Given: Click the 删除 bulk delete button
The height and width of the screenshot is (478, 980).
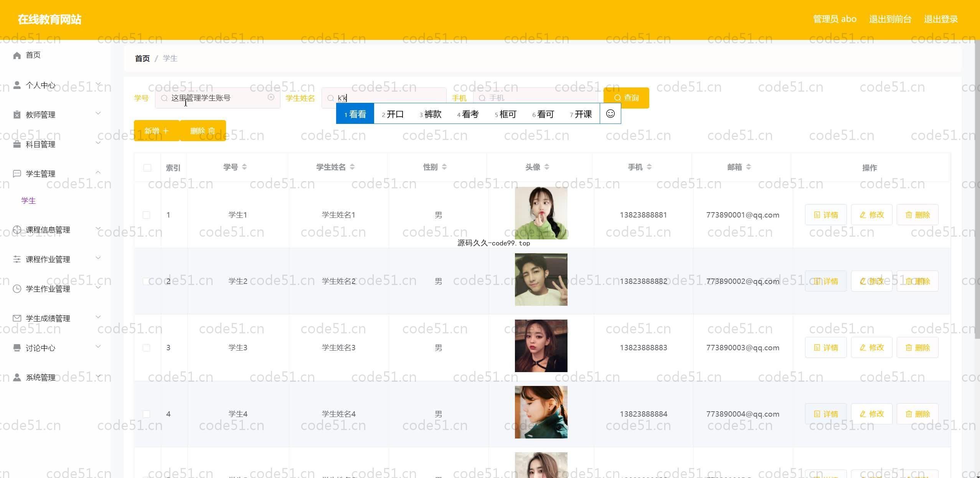Looking at the screenshot, I should 203,131.
